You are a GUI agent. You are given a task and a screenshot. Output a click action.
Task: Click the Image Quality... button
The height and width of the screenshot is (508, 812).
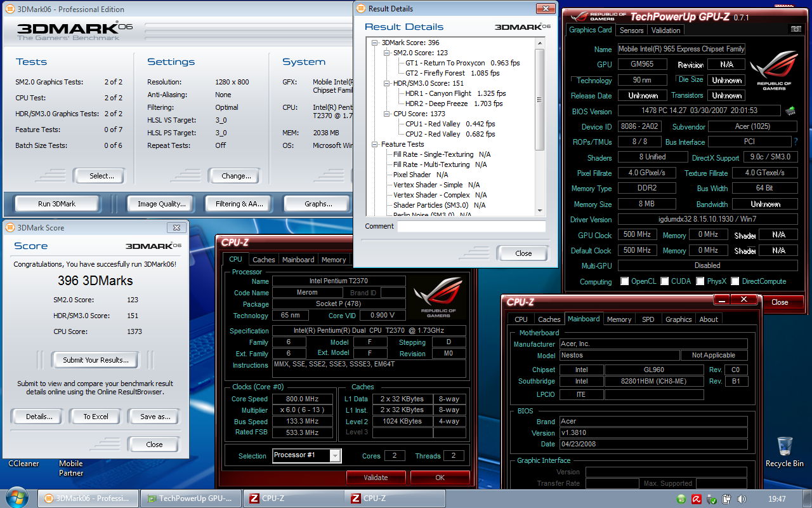click(x=162, y=204)
